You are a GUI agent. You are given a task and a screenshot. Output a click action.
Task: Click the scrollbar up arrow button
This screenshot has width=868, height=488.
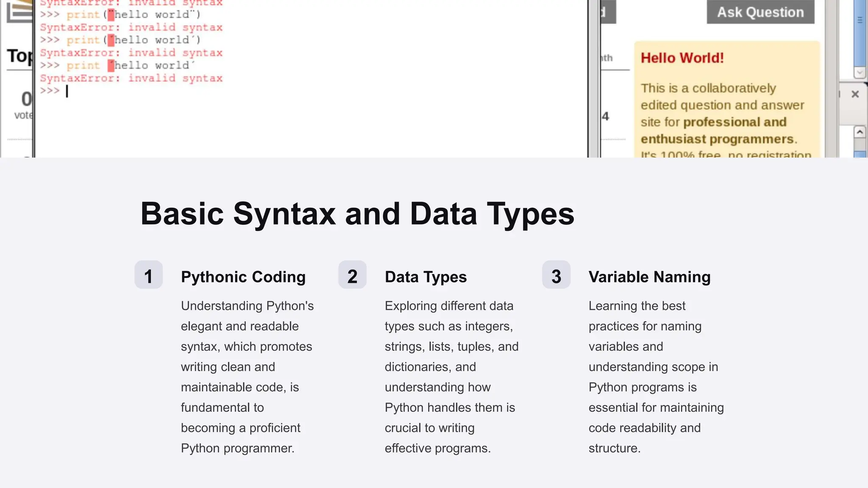[x=860, y=132]
